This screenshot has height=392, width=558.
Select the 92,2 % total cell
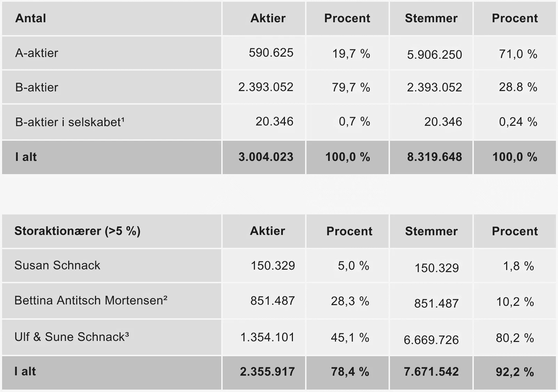coord(515,372)
